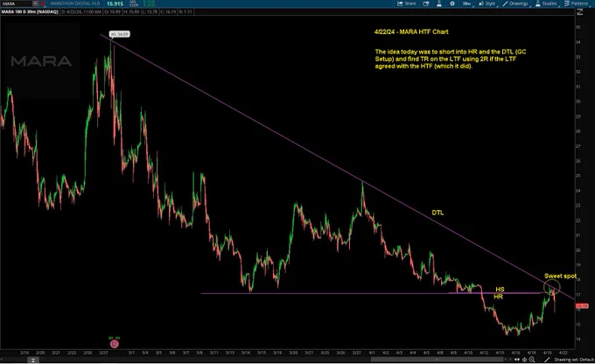This screenshot has width=595, height=364.
Task: Open the Drawing set: Default selector
Action: (x=574, y=360)
